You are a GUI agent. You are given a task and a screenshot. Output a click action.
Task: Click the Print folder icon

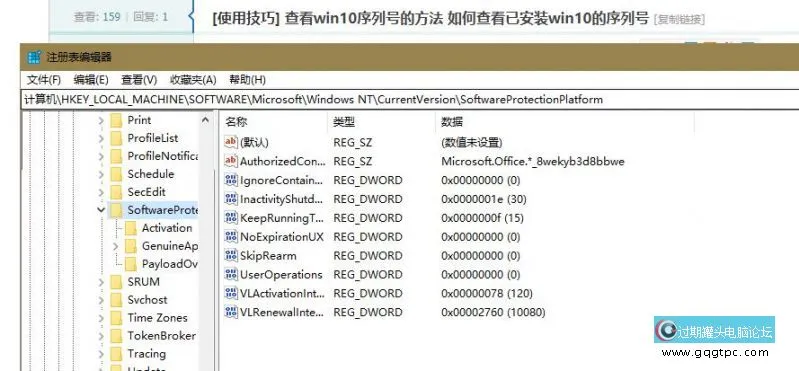click(117, 120)
